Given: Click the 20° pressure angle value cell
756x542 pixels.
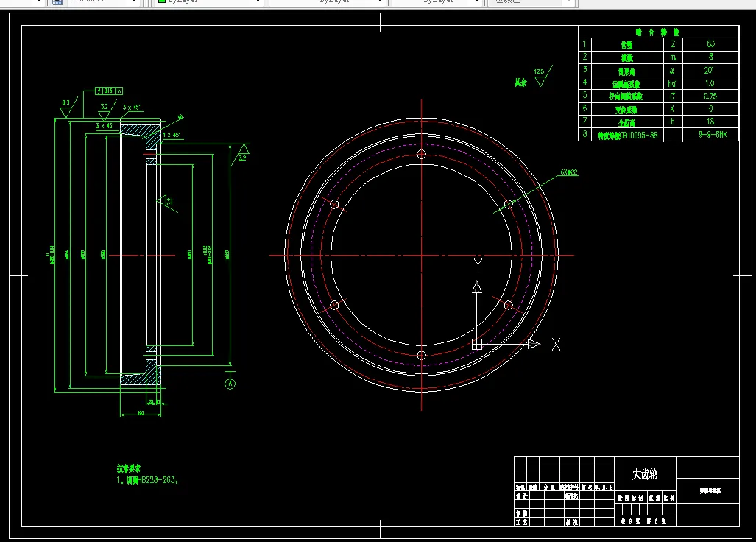Looking at the screenshot, I should coord(710,71).
